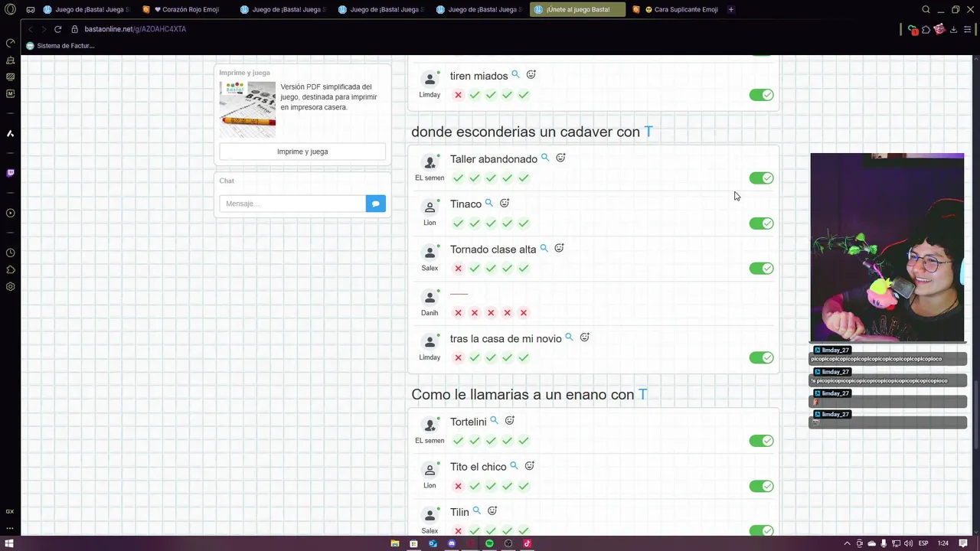This screenshot has width=980, height=551.
Task: Click the printable PDF game thumbnail
Action: (247, 109)
